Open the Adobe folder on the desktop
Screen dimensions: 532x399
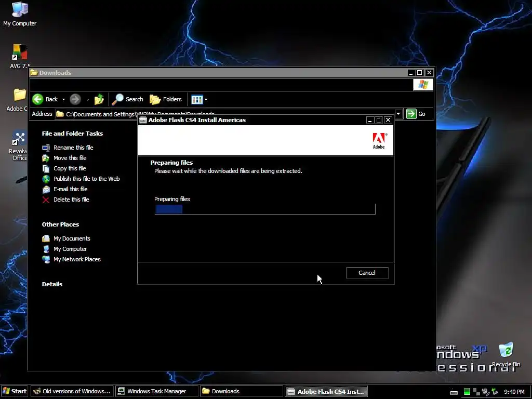pyautogui.click(x=18, y=100)
